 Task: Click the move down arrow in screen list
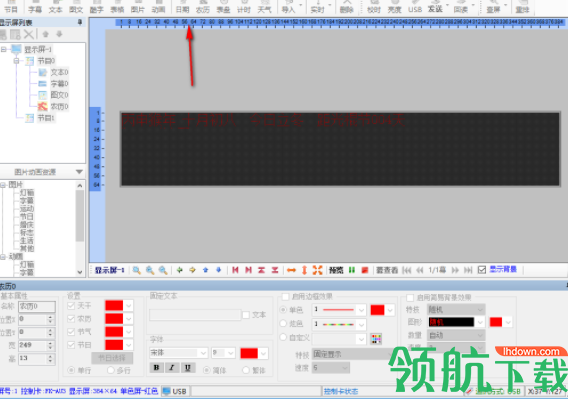(x=59, y=34)
